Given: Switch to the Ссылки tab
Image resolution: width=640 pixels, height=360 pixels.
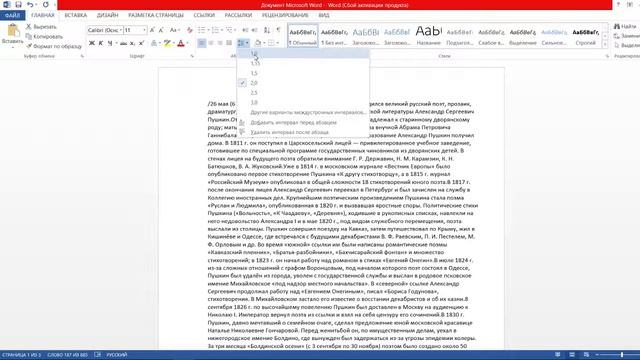Looking at the screenshot, I should point(204,15).
